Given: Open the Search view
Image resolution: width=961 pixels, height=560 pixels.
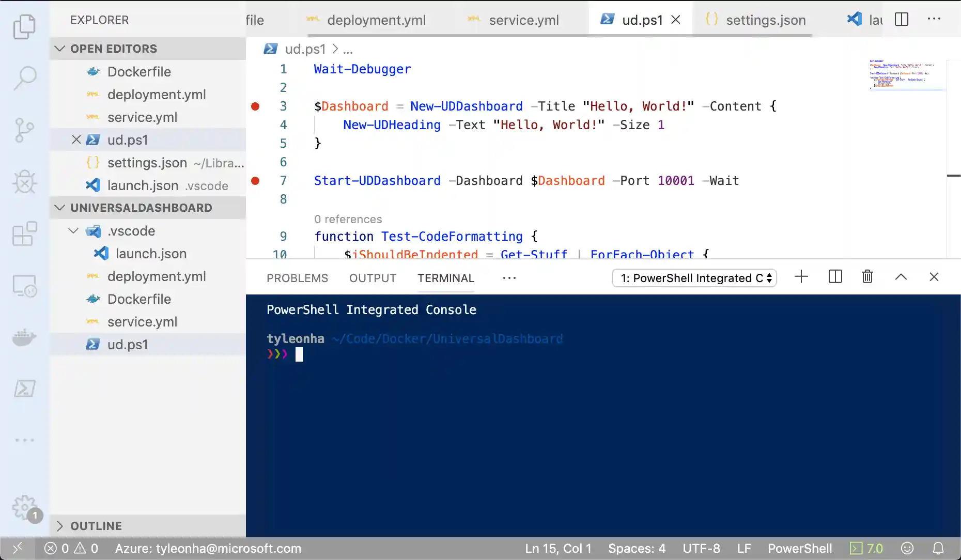Looking at the screenshot, I should pyautogui.click(x=24, y=78).
